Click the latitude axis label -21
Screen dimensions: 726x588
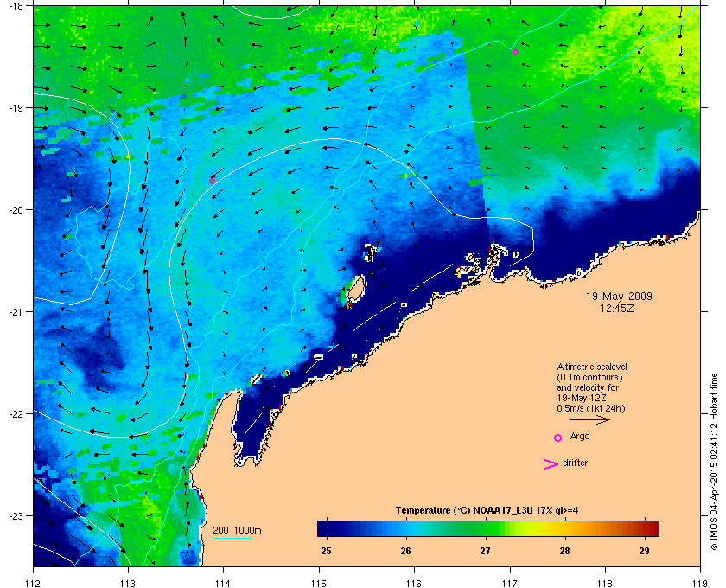[x=16, y=312]
